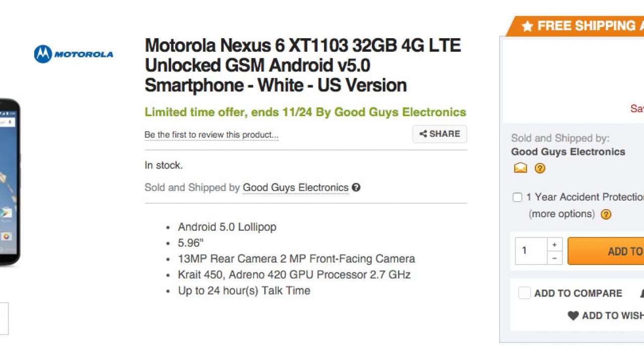
Task: Click the contact seller envelope icon
Action: [x=520, y=168]
